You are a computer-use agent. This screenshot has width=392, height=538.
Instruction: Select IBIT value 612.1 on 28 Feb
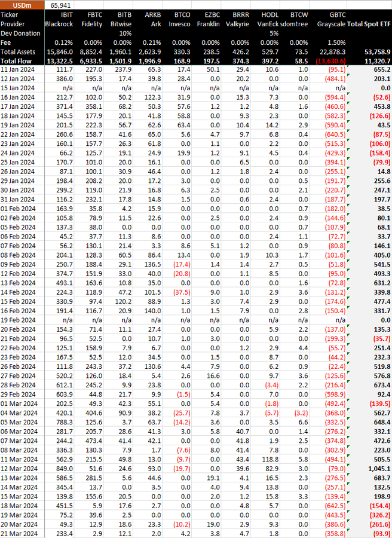(x=65, y=385)
